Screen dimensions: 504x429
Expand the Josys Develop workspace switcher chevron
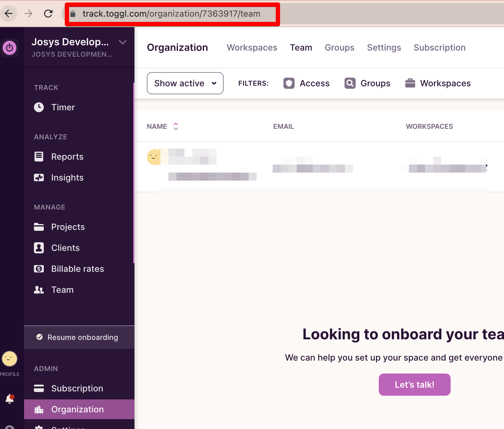click(123, 42)
